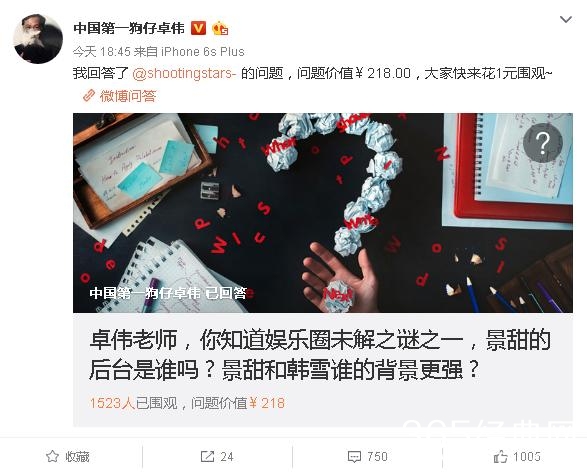This screenshot has width=587, height=474.
Task: Click the star 收藏 favorite icon
Action: point(52,456)
